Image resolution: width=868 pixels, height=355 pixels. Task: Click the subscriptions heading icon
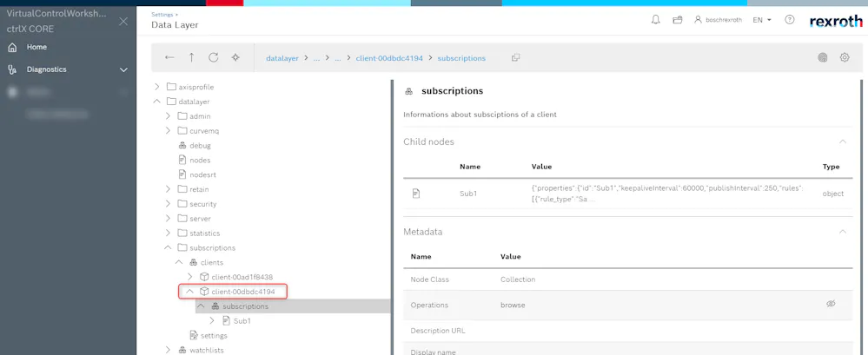408,91
